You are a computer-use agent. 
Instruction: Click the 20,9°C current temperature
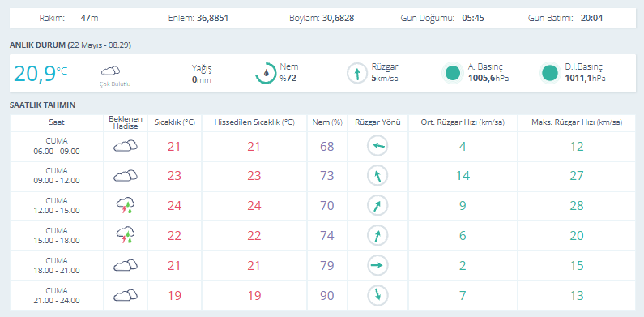click(41, 74)
